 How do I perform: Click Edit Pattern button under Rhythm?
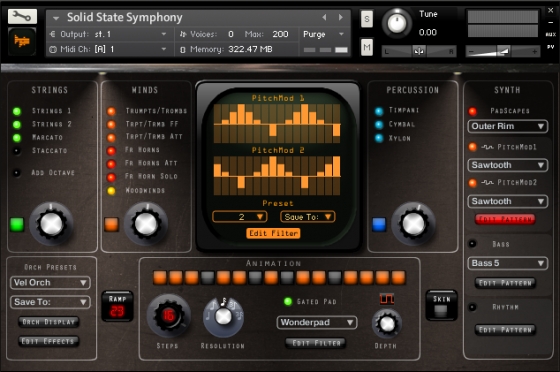pos(505,330)
